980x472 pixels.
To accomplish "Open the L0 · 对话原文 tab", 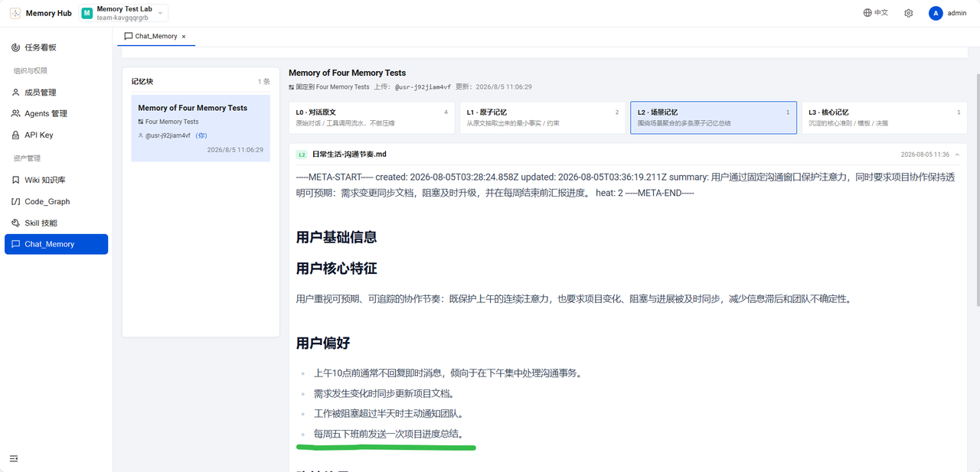I will click(x=371, y=117).
